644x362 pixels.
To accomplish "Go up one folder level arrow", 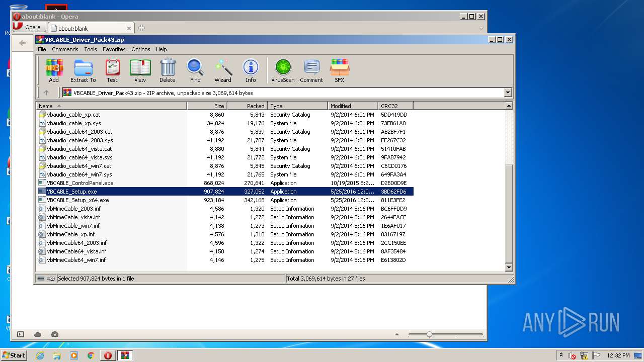I will click(46, 93).
